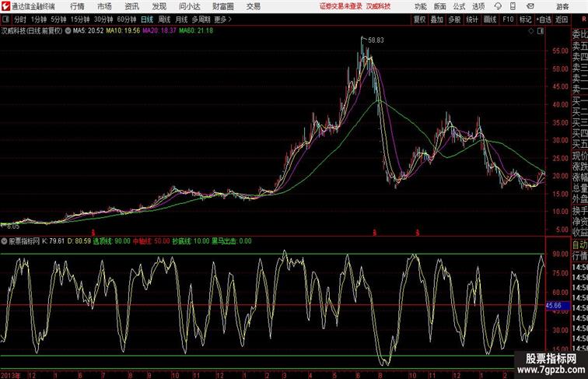Click the MA10: 19.56 label
Screen dimensions: 588x379
pos(123,31)
